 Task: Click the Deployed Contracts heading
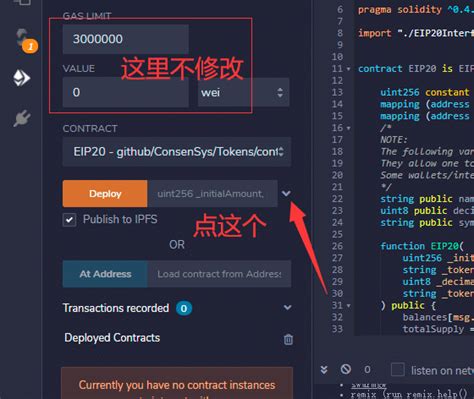pos(112,338)
